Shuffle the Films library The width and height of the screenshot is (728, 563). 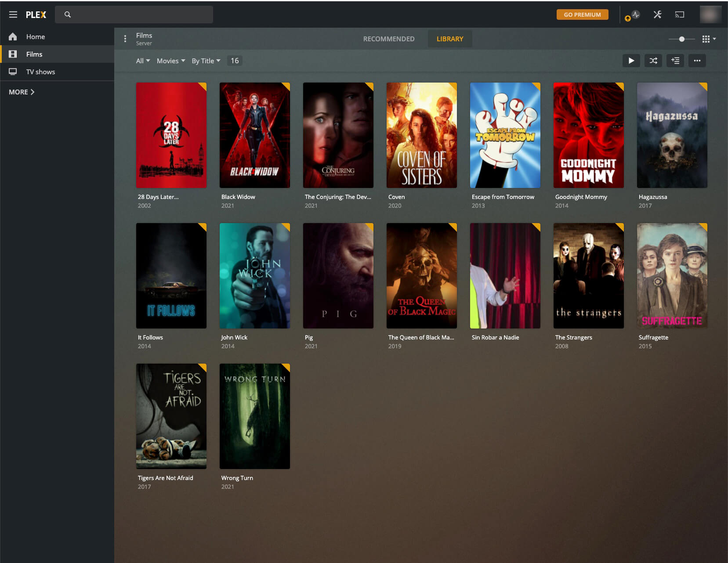[653, 61]
